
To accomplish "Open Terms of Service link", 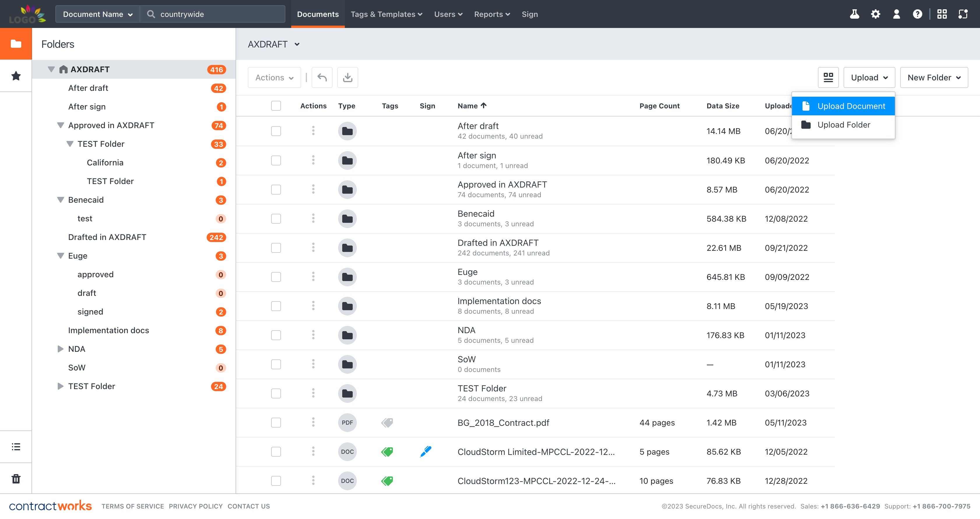I will 132,506.
